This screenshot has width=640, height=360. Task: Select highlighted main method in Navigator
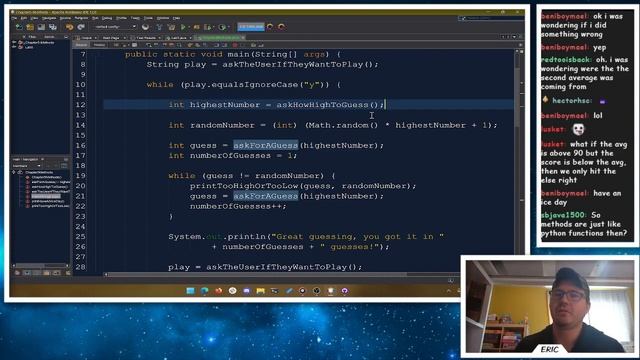(46, 196)
